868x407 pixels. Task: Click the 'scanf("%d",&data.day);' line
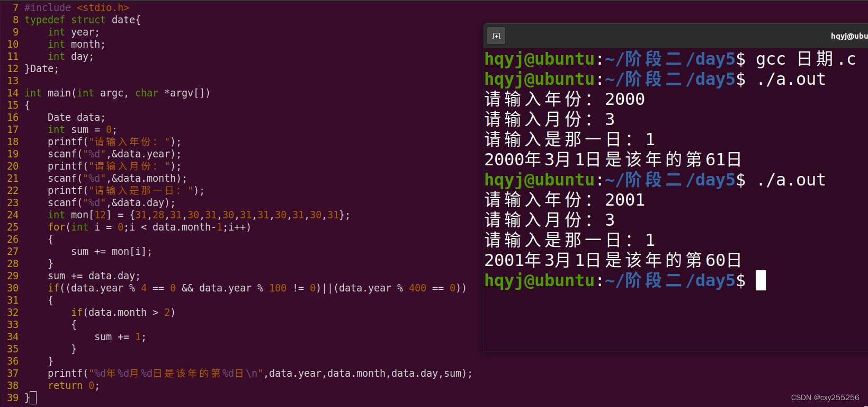(x=111, y=202)
